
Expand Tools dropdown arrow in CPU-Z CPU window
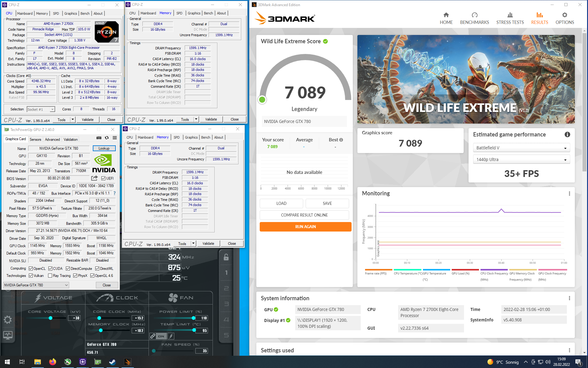click(73, 119)
